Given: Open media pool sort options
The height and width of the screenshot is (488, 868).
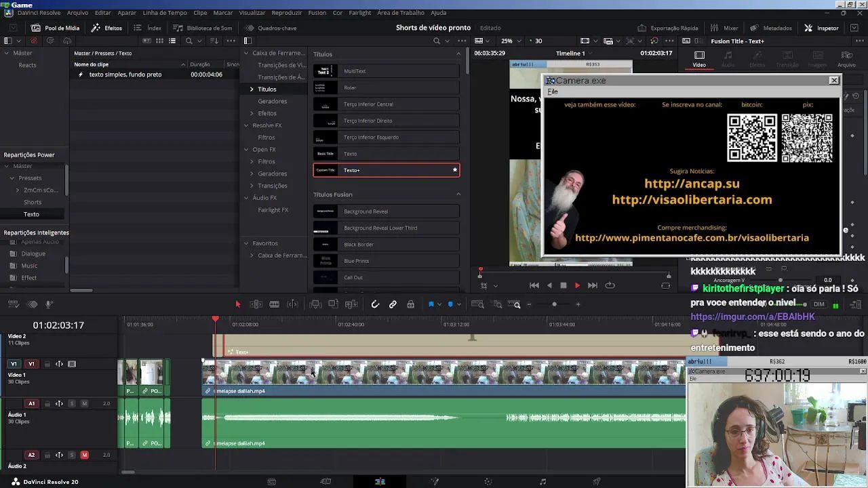Looking at the screenshot, I should pyautogui.click(x=215, y=41).
